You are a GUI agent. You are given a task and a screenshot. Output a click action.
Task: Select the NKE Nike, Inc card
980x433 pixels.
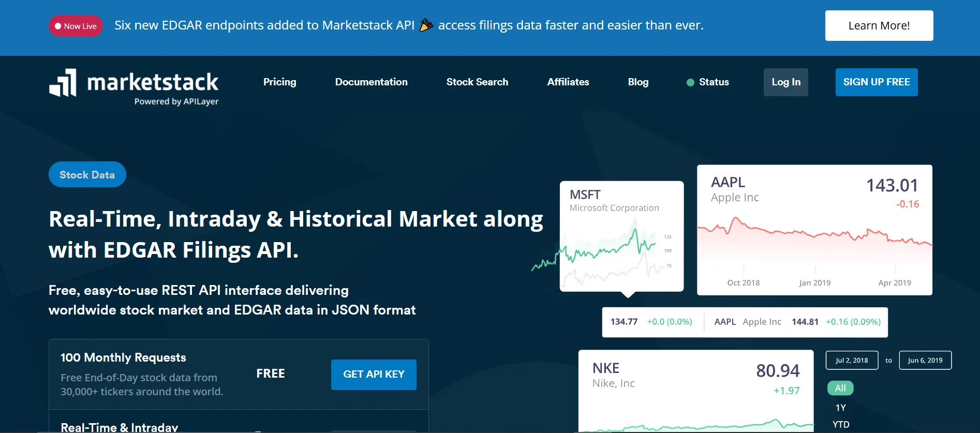pos(696,391)
